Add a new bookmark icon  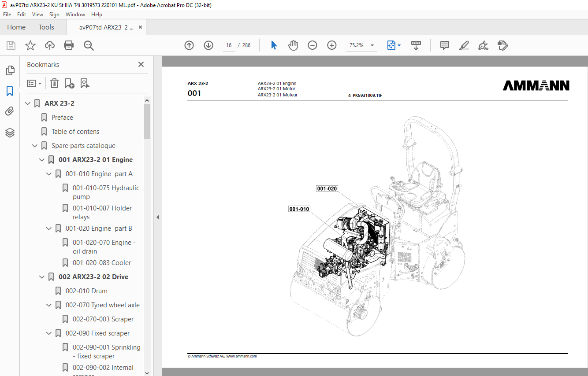click(x=69, y=83)
